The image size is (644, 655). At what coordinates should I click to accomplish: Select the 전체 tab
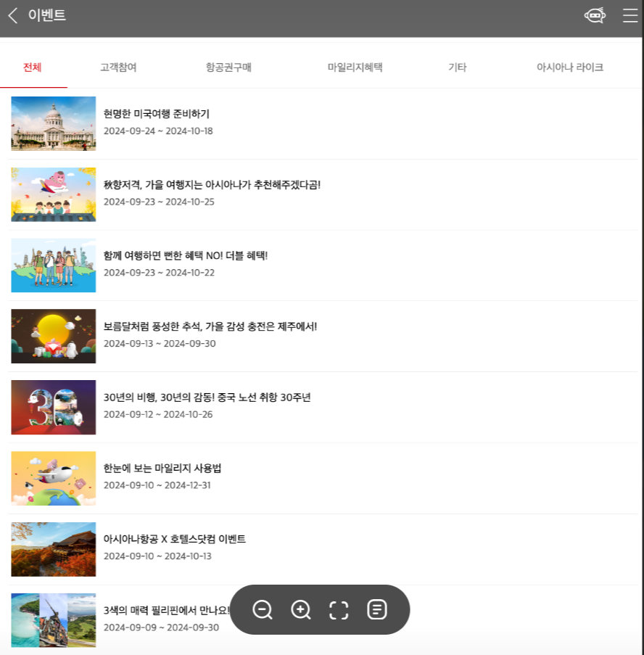pos(33,67)
